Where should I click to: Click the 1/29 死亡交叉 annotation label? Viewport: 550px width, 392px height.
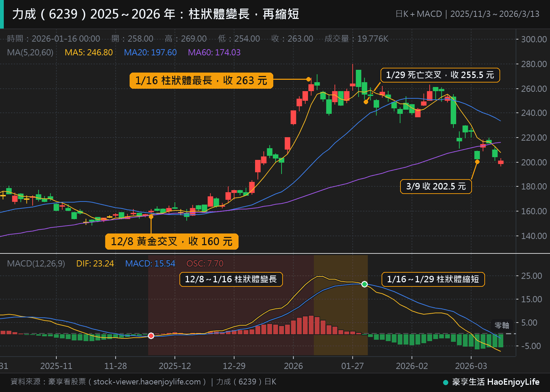point(440,75)
